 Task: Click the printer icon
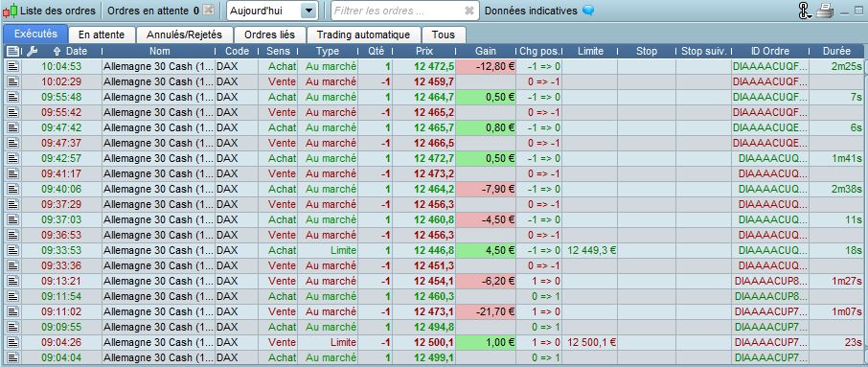825,11
